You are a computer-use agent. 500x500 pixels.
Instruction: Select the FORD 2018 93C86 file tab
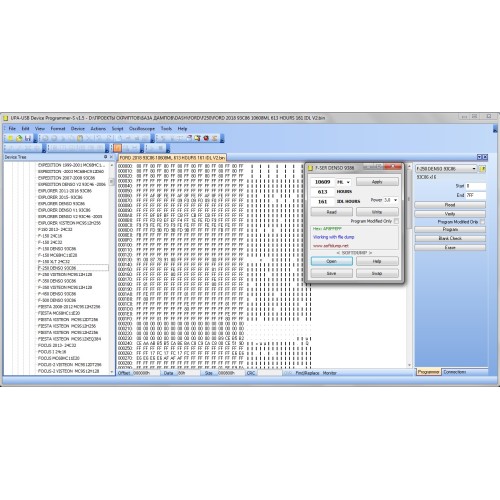tap(172, 157)
